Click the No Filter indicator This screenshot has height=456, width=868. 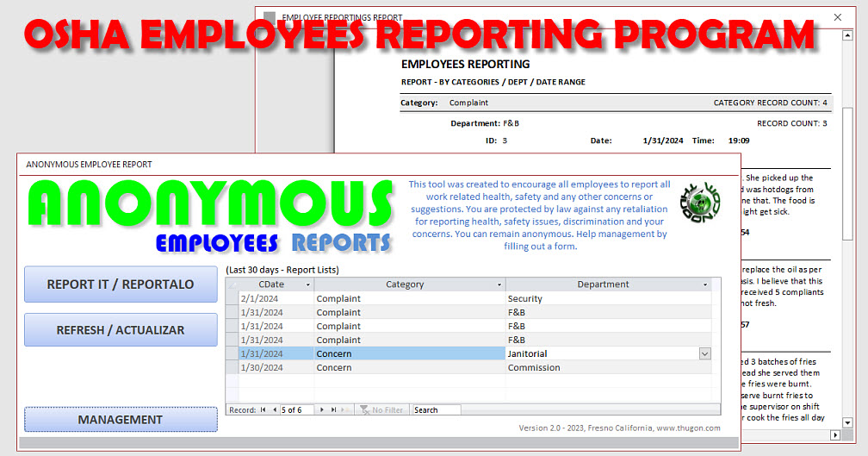pos(382,410)
